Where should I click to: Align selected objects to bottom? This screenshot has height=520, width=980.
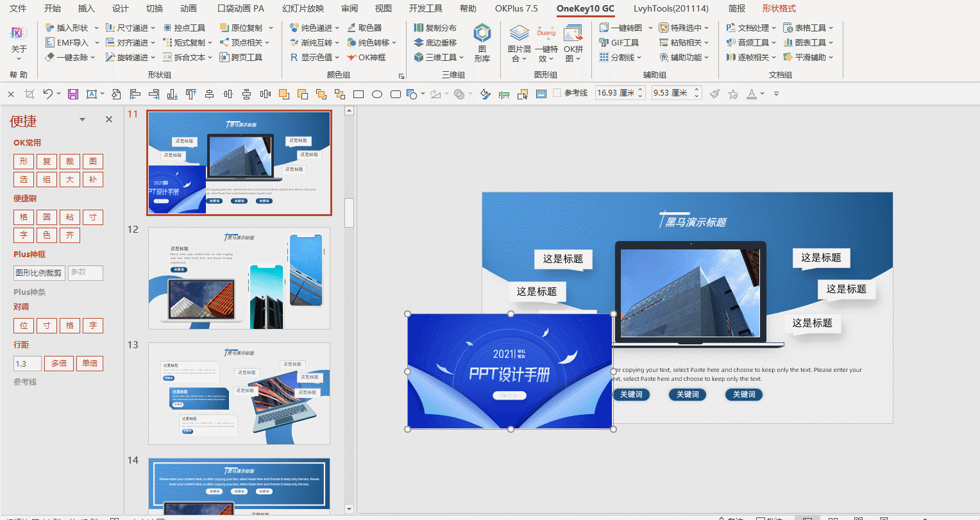click(172, 94)
